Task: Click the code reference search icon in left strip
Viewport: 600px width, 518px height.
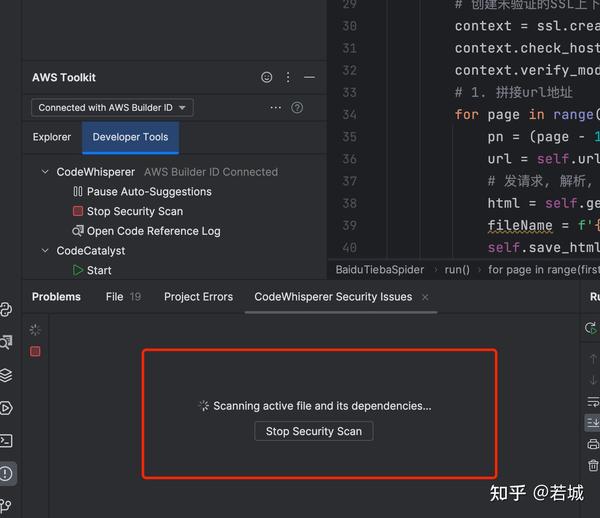Action: (6, 342)
